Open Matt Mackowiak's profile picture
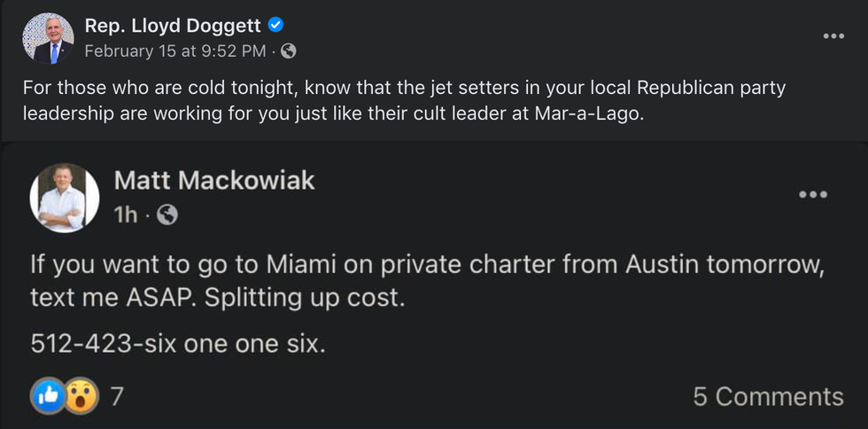The image size is (868, 429). [64, 198]
